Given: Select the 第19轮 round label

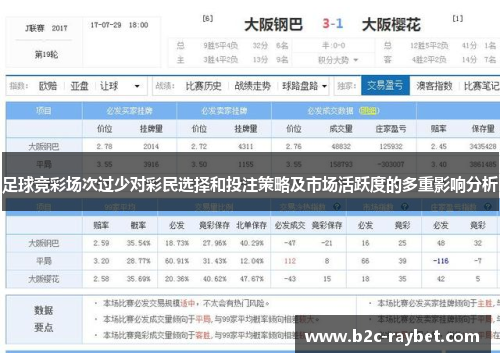Looking at the screenshot, I should tap(46, 54).
